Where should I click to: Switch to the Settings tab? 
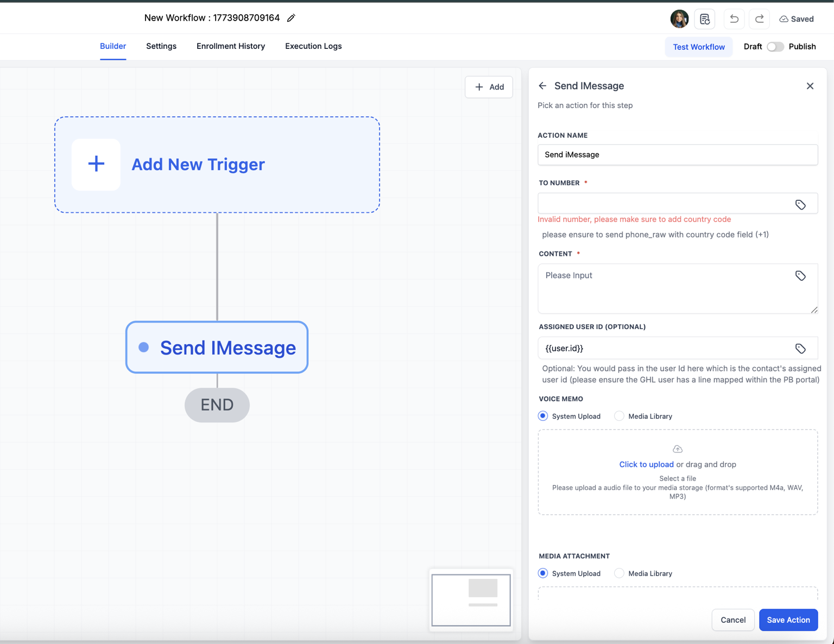pos(161,46)
